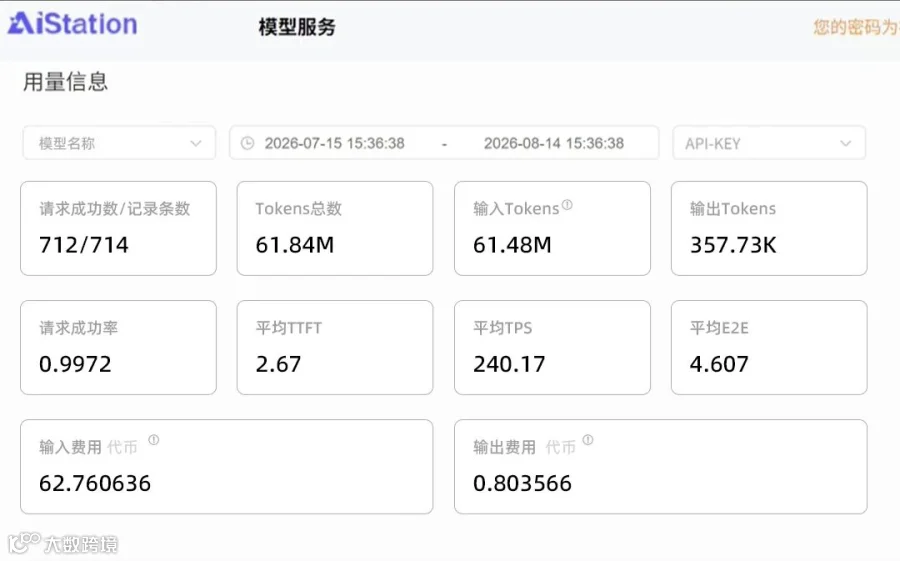Click the 输出Tokens label
900x561 pixels.
(732, 208)
